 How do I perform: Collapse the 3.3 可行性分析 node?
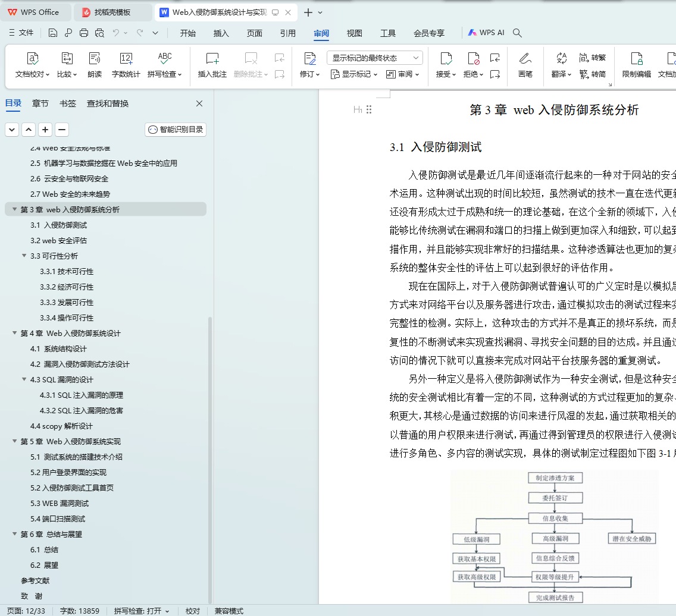pyautogui.click(x=24, y=256)
